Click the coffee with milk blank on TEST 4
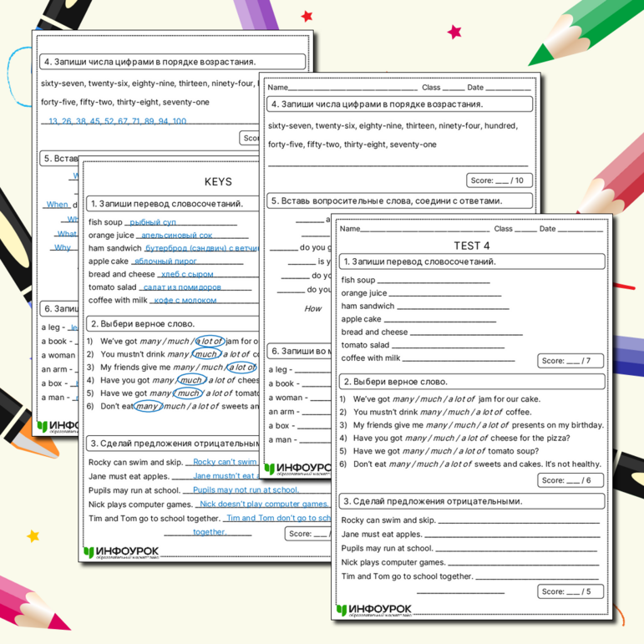The width and height of the screenshot is (644, 644). pyautogui.click(x=459, y=359)
